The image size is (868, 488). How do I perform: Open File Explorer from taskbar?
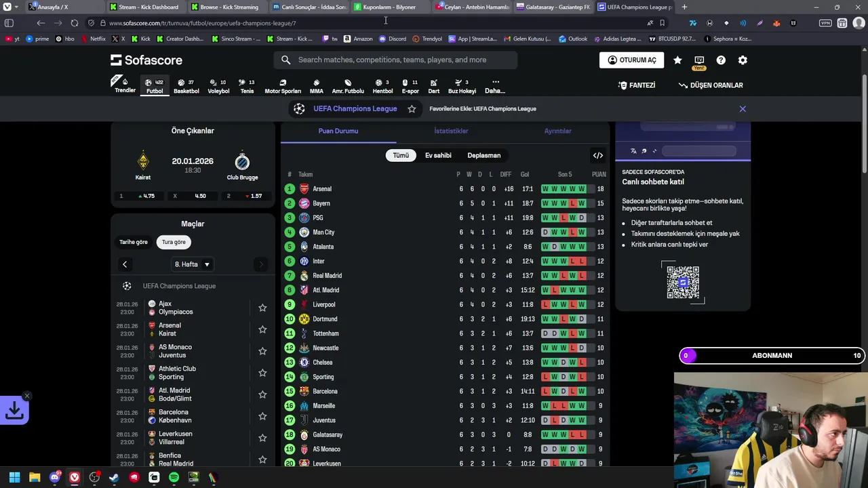[35, 477]
